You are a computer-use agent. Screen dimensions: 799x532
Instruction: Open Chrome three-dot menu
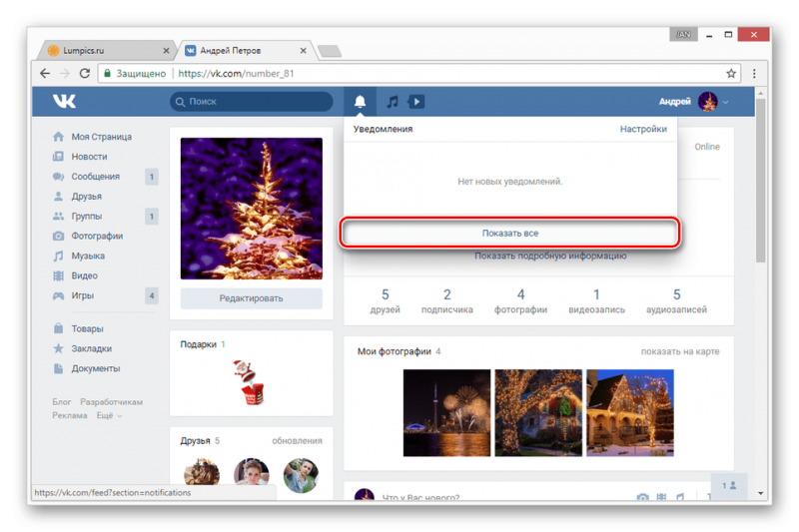point(754,73)
